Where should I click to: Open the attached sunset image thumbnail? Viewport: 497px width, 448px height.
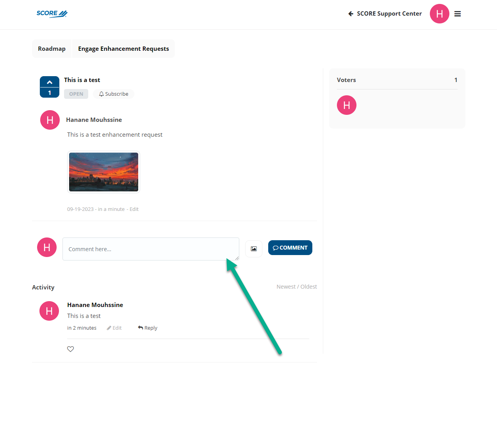point(103,172)
